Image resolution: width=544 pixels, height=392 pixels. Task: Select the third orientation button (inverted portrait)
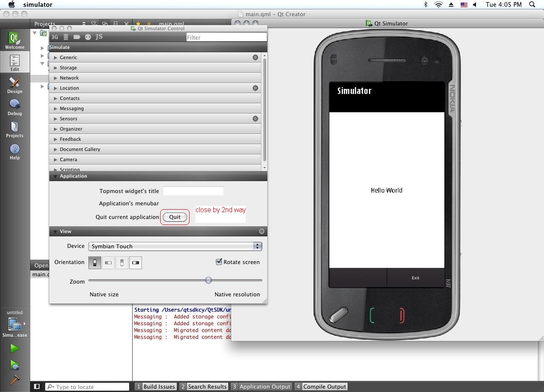click(122, 263)
